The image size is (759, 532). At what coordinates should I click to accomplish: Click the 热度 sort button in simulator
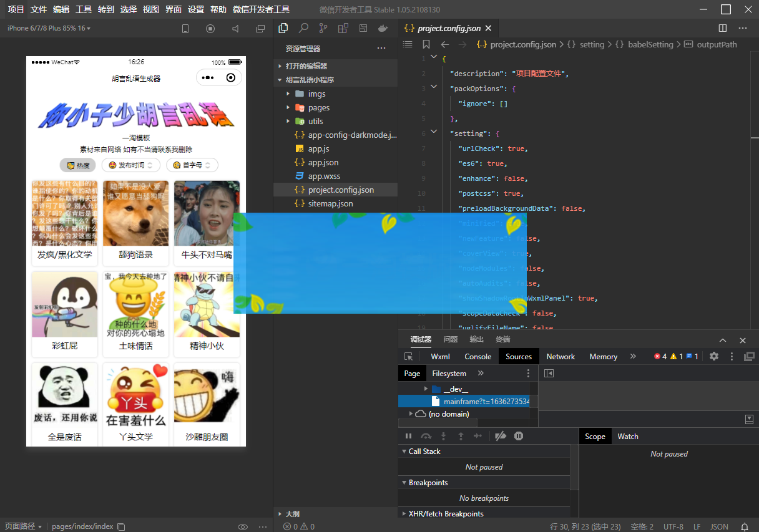coord(78,165)
